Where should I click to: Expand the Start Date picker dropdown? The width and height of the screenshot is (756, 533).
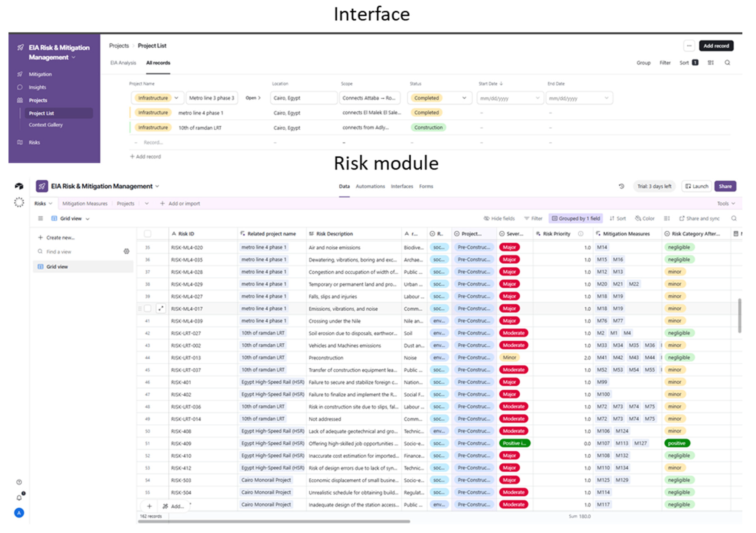(x=537, y=98)
